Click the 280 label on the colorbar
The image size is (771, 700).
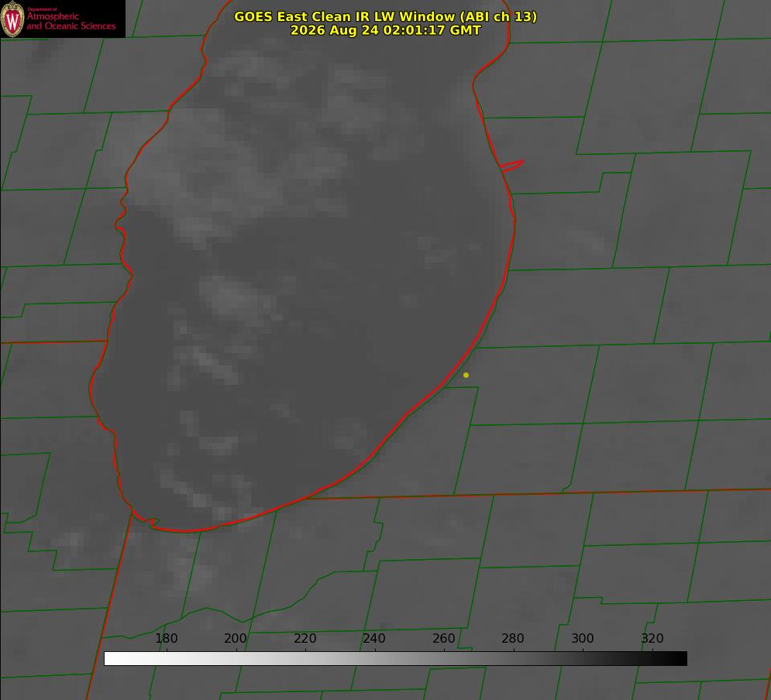point(513,638)
